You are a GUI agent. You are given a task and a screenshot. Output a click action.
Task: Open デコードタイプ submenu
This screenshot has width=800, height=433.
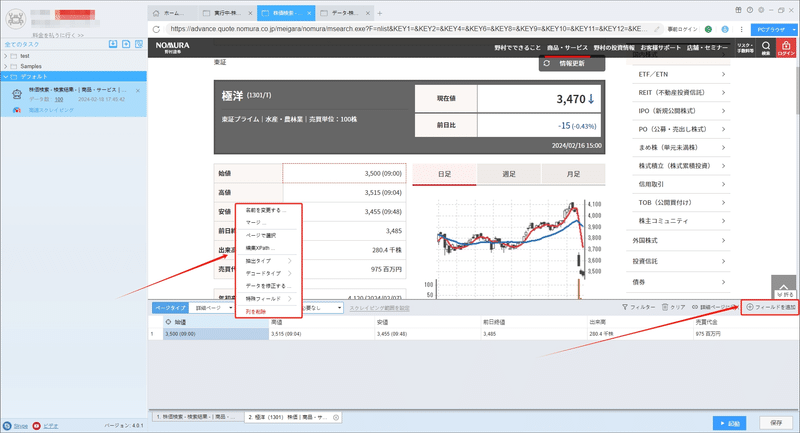pyautogui.click(x=268, y=273)
